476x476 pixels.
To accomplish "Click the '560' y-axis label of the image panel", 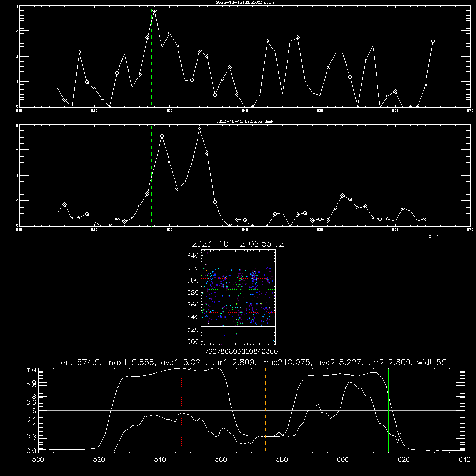I will tap(193, 305).
